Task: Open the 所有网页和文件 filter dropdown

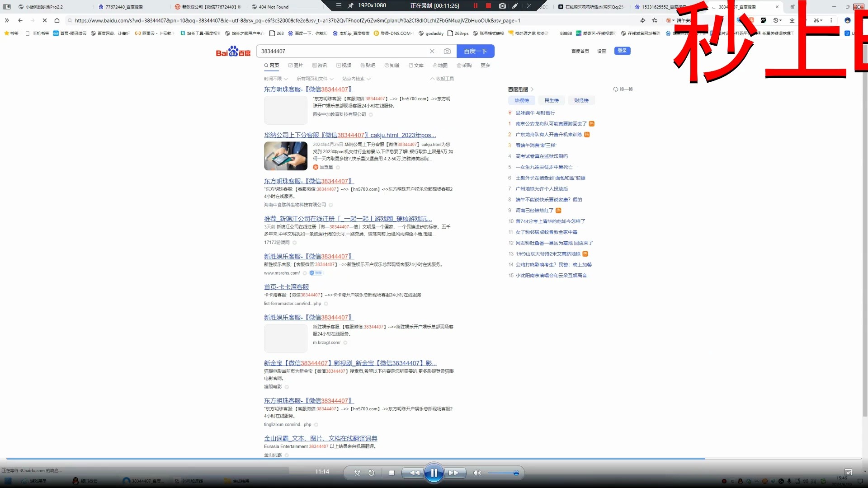Action: (x=315, y=79)
